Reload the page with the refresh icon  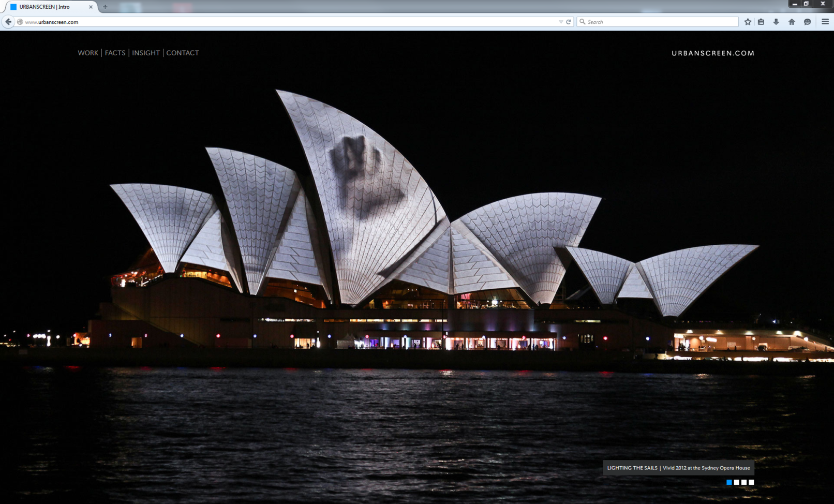coord(569,22)
